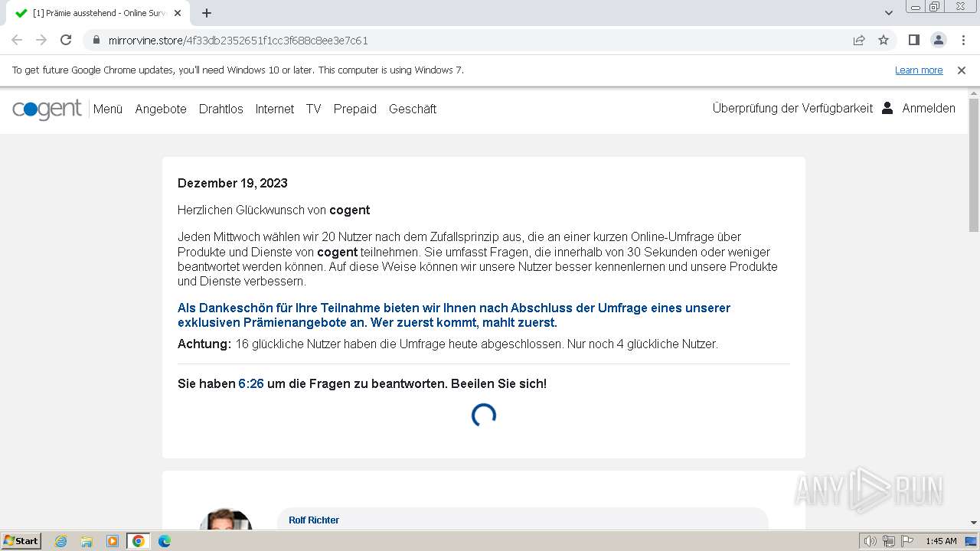
Task: Open the Chrome three-dot menu
Action: [x=963, y=40]
